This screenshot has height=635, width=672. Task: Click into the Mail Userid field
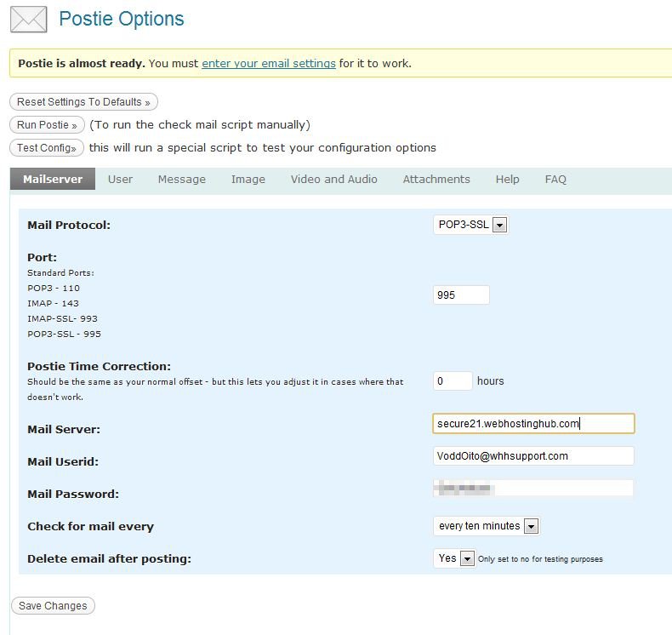pyautogui.click(x=533, y=456)
